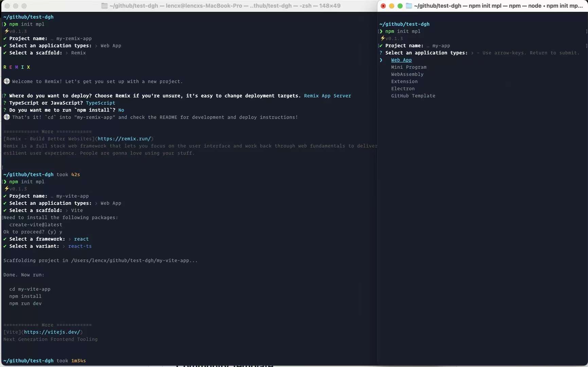Click the 'No' answer for npm install
The width and height of the screenshot is (588, 367).
click(x=121, y=110)
